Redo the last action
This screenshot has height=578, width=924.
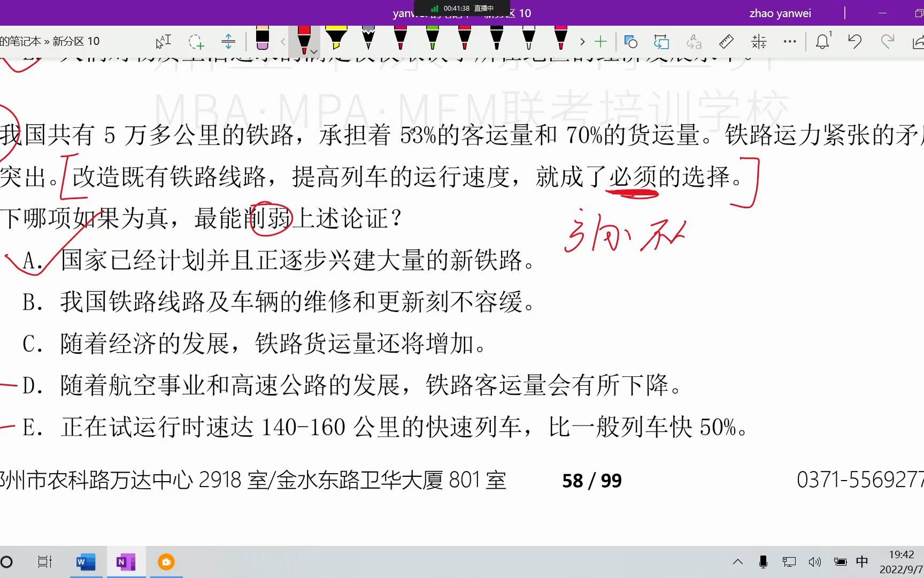click(887, 41)
